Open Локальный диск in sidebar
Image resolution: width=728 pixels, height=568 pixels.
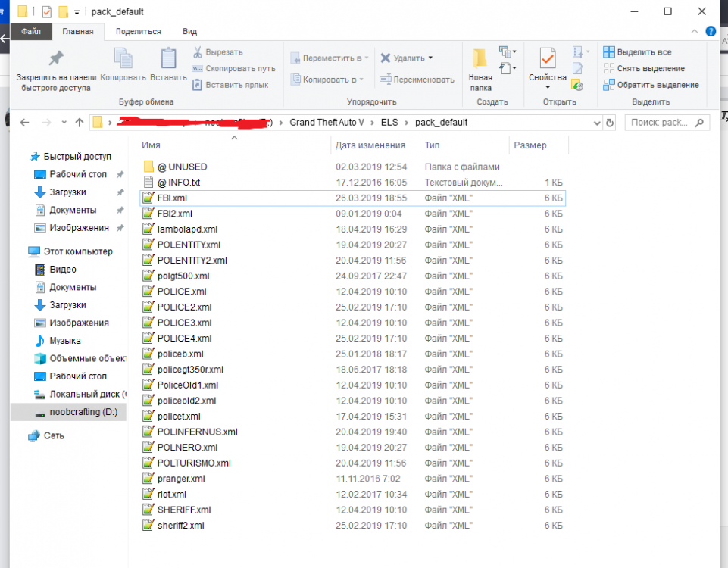(x=80, y=395)
